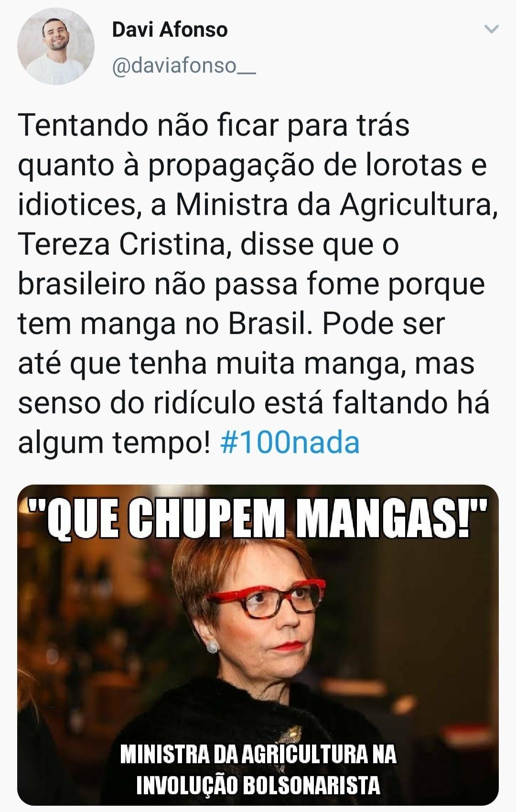Open Davi Afonso's profile picture
Image resolution: width=516 pixels, height=812 pixels.
point(56,46)
